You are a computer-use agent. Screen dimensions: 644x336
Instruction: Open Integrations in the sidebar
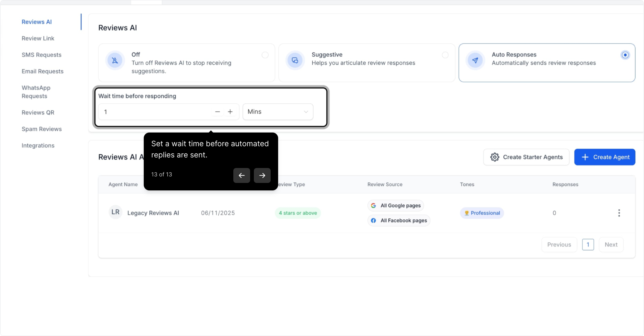[x=38, y=145]
